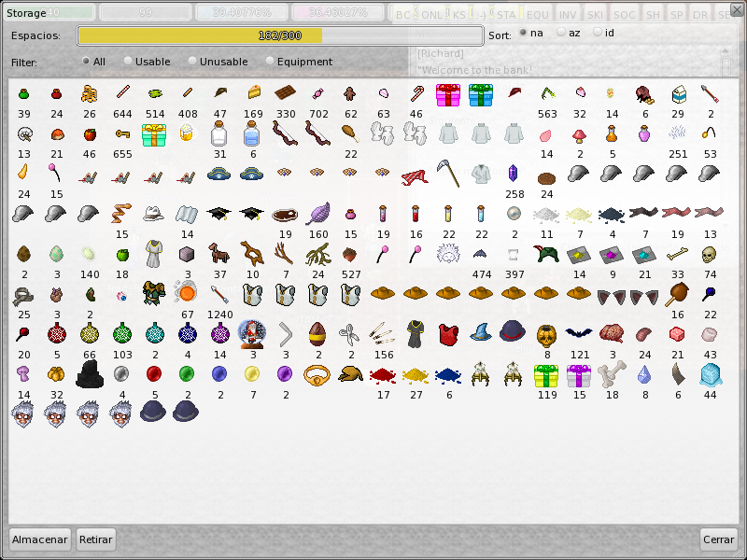Screen dimensions: 747x560
Task: Pick the green-yellow gift box with 119
Action: (x=546, y=376)
